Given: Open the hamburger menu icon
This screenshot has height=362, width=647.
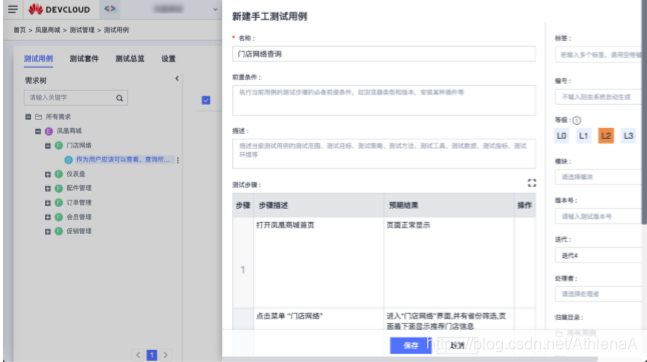Looking at the screenshot, I should pyautogui.click(x=13, y=9).
